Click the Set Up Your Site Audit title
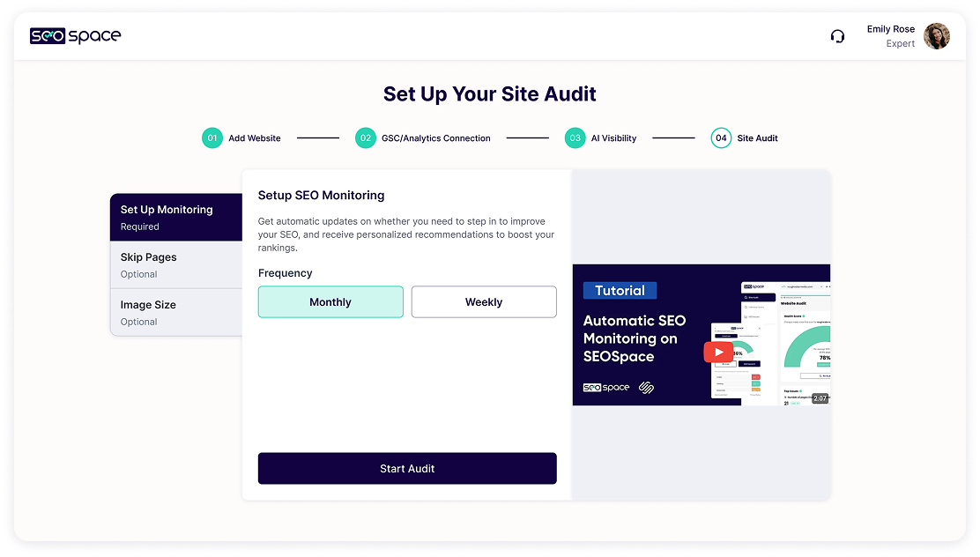980x557 pixels. pos(490,93)
